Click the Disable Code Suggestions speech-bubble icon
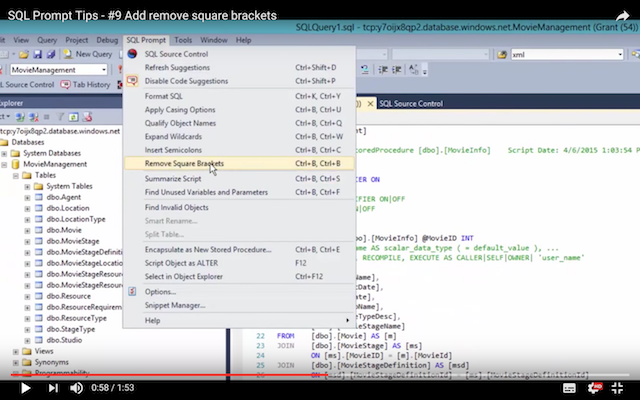 coord(132,81)
